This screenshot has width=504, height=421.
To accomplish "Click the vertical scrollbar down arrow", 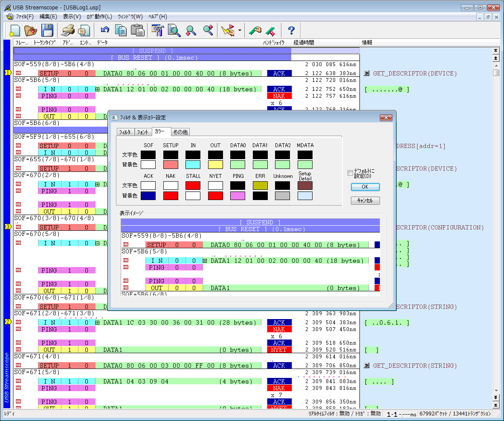I will [x=496, y=390].
